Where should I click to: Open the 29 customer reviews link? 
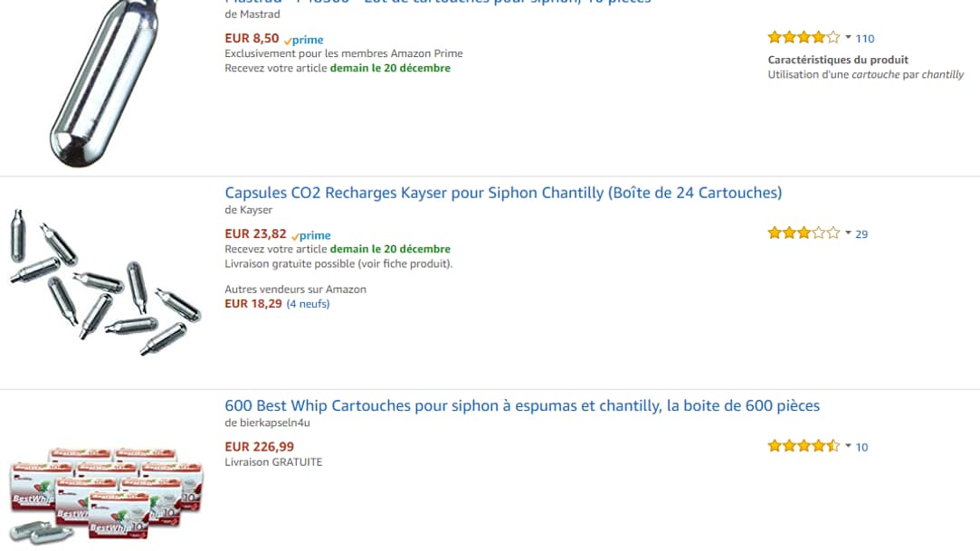pos(861,234)
